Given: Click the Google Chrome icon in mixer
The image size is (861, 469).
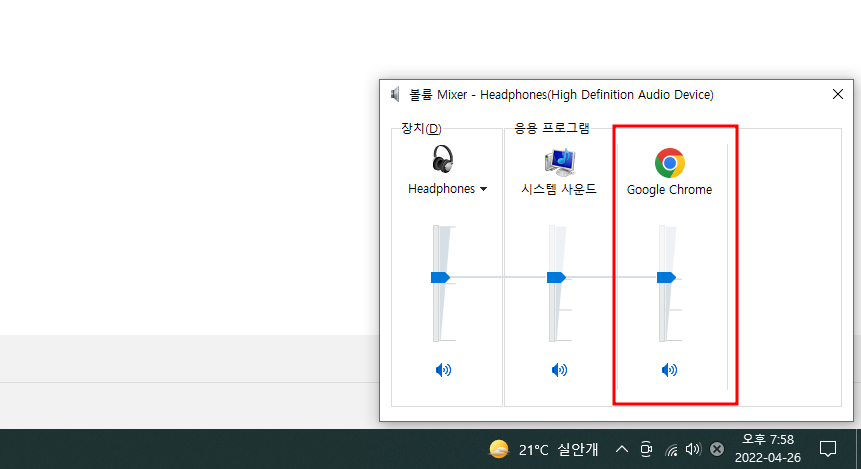Looking at the screenshot, I should point(669,163).
